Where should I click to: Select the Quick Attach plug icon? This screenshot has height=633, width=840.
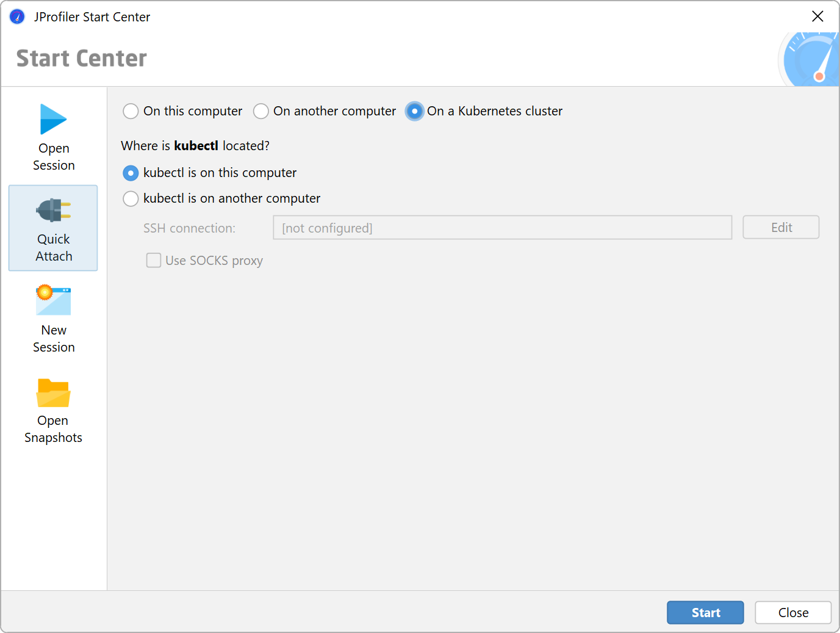pos(54,211)
